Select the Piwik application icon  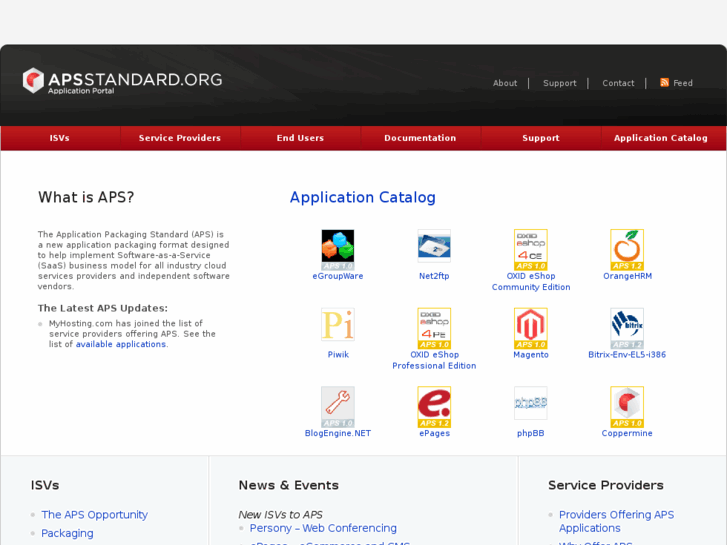[338, 325]
